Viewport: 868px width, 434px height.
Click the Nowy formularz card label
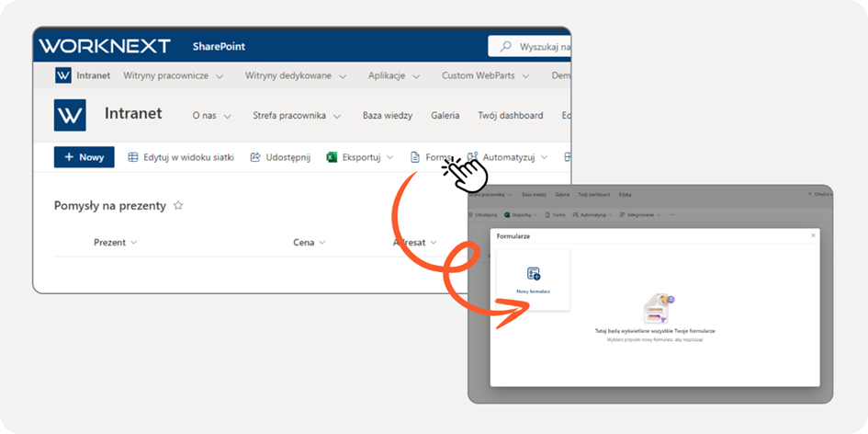tap(533, 291)
